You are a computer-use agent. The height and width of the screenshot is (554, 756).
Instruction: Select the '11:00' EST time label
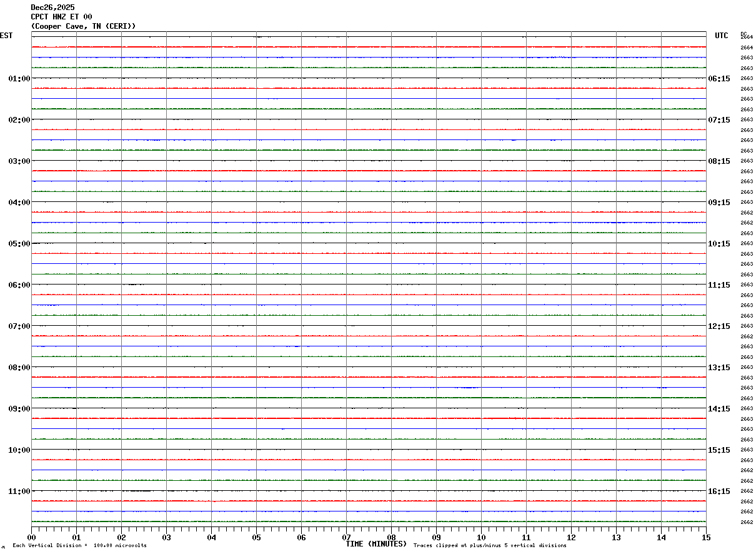19,491
